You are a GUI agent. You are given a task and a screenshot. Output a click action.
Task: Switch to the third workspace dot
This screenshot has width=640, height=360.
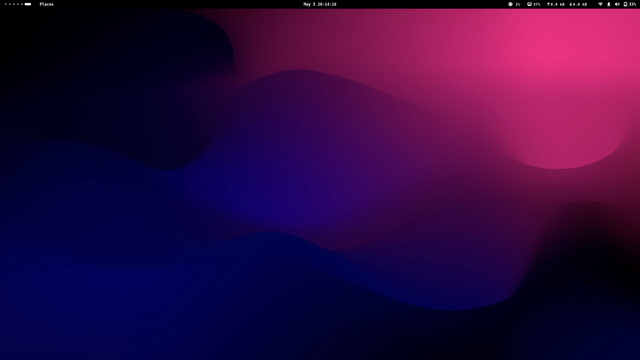coord(14,4)
